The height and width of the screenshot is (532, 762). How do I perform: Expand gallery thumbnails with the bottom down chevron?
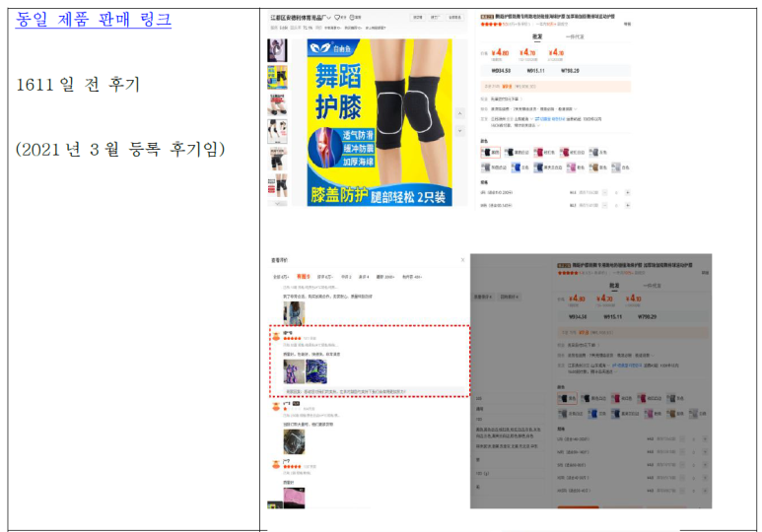click(277, 204)
